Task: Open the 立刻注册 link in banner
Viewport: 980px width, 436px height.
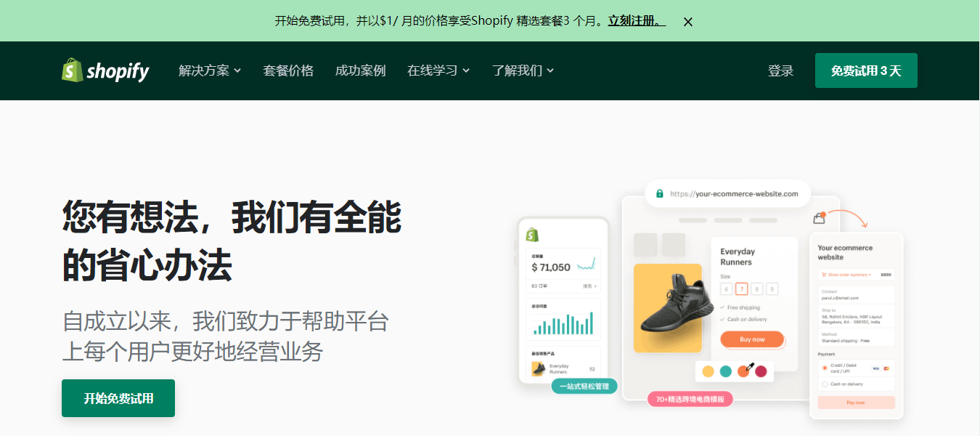Action: point(637,21)
